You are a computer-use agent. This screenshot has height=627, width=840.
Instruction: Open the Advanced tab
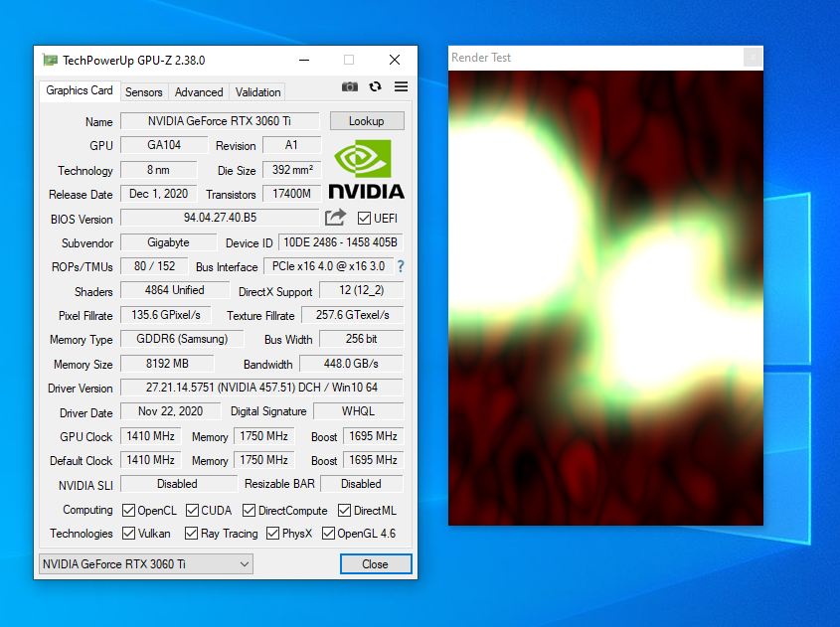[x=199, y=92]
